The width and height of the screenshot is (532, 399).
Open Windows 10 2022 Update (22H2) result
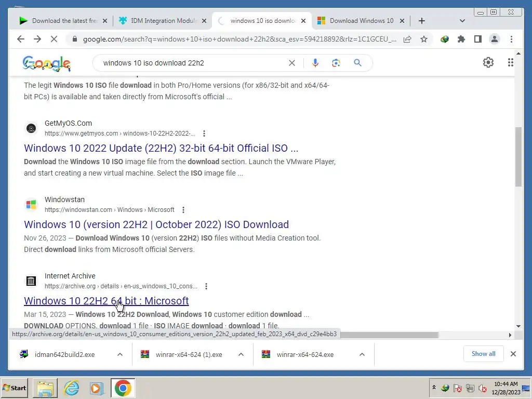tap(161, 148)
